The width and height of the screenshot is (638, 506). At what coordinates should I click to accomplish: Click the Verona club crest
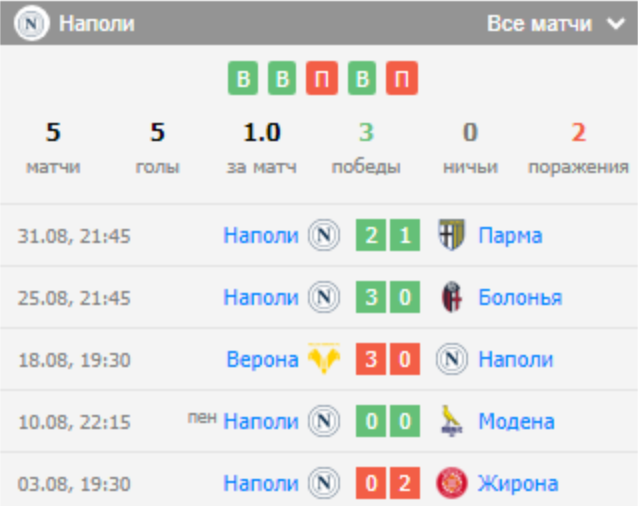[x=323, y=360]
